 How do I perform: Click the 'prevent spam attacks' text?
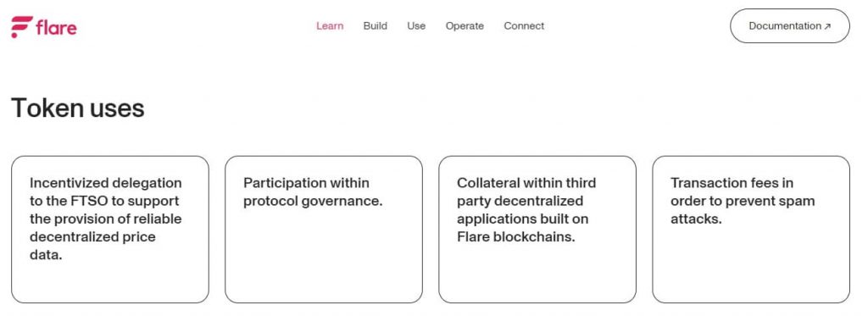(x=743, y=210)
